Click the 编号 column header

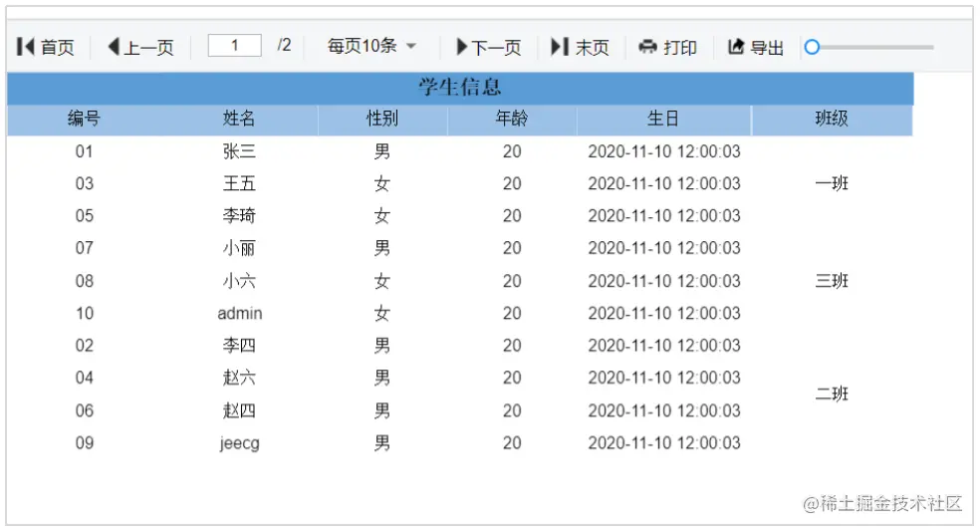[x=84, y=119]
